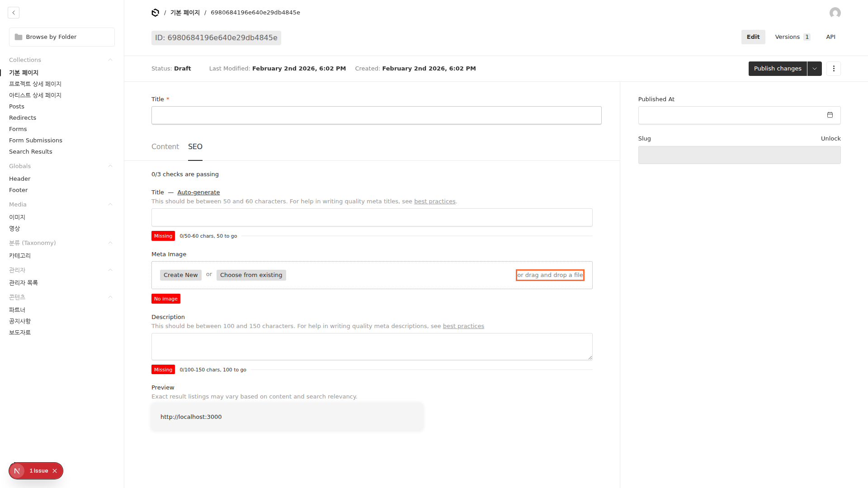Open the Published At calendar picker
This screenshot has width=868, height=488.
click(830, 115)
